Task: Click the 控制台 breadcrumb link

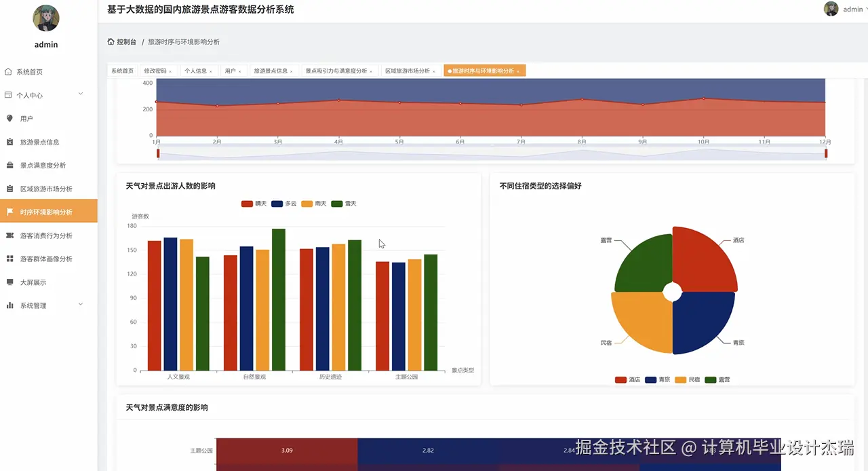Action: coord(126,41)
